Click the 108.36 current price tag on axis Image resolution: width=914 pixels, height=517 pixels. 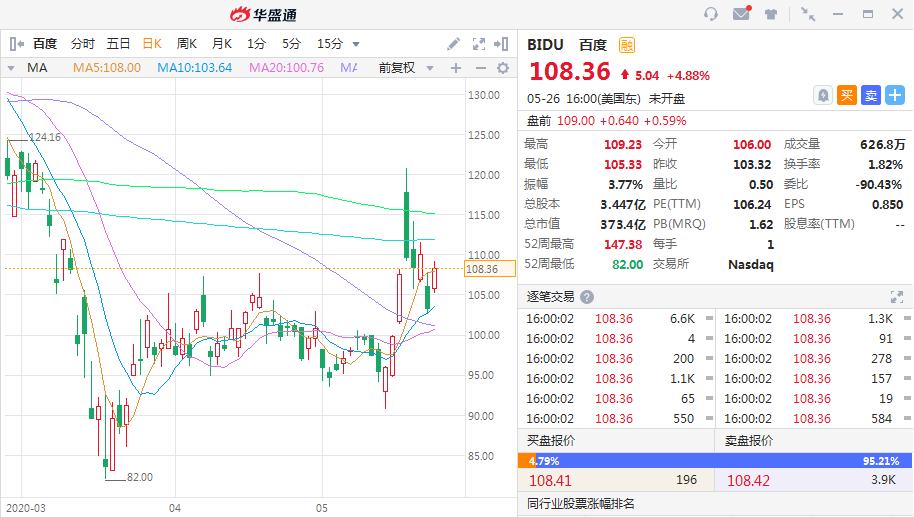490,269
